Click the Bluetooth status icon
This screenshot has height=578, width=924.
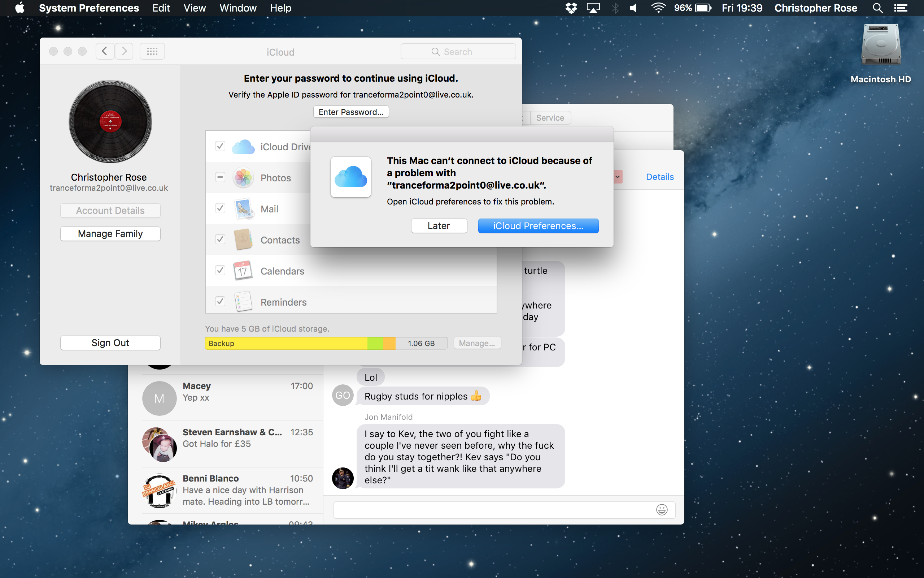(615, 8)
